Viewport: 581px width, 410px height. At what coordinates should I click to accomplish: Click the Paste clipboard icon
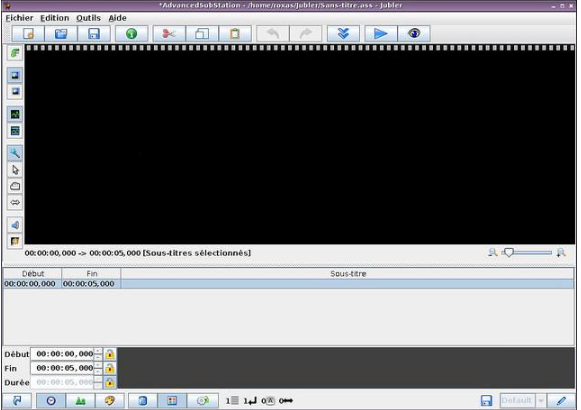coord(235,34)
